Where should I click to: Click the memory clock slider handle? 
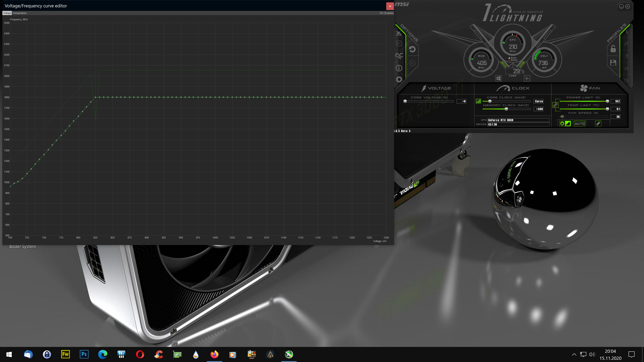pyautogui.click(x=506, y=109)
